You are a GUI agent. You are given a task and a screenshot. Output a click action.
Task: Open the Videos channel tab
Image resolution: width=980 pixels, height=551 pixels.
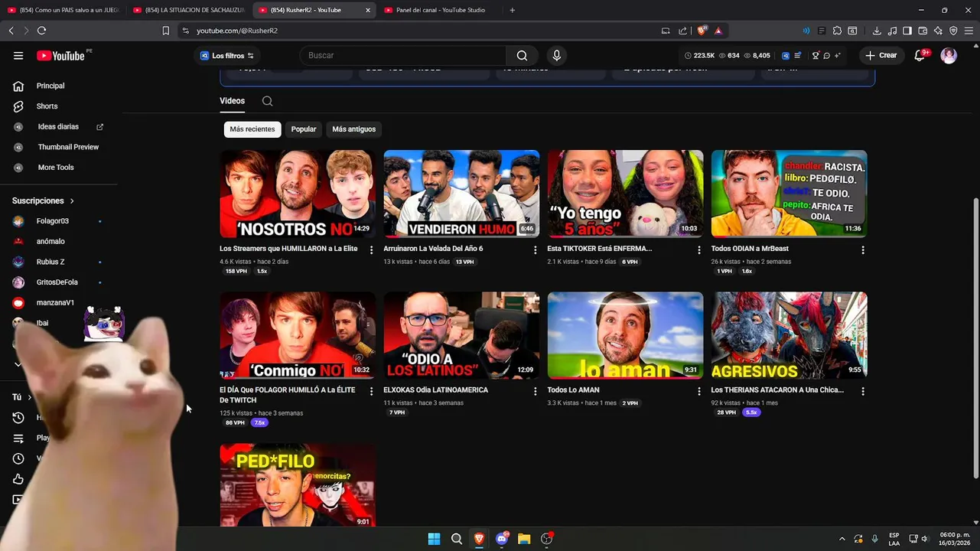point(232,101)
